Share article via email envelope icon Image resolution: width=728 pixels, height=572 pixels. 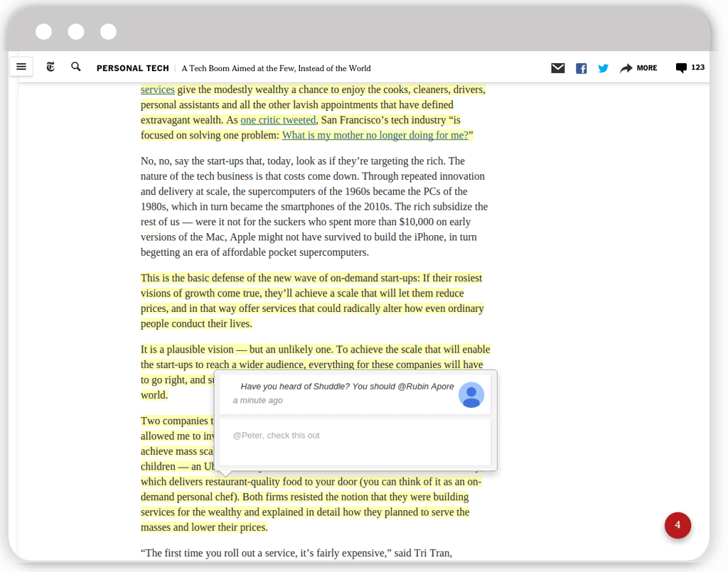pyautogui.click(x=557, y=68)
